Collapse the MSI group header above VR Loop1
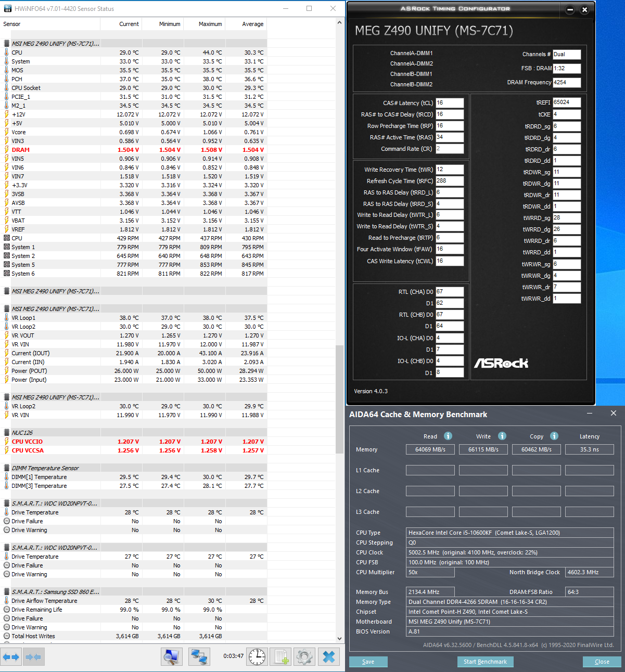 [x=7, y=309]
